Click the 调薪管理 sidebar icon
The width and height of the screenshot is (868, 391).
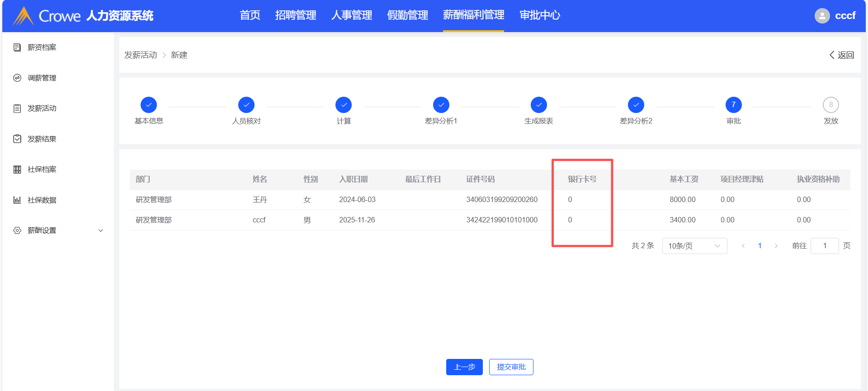17,78
